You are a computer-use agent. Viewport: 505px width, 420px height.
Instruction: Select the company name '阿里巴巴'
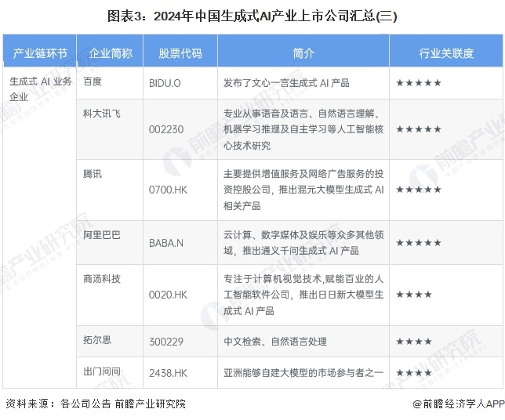[101, 234]
